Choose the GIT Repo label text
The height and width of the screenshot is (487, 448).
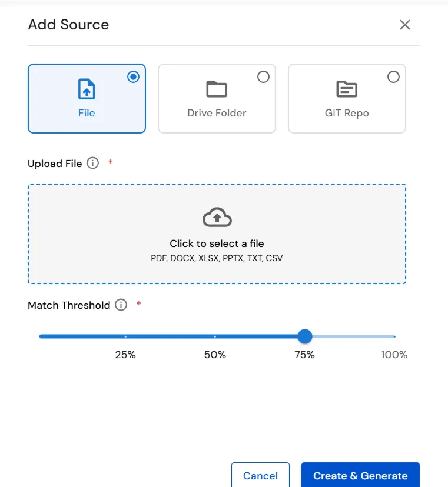347,114
